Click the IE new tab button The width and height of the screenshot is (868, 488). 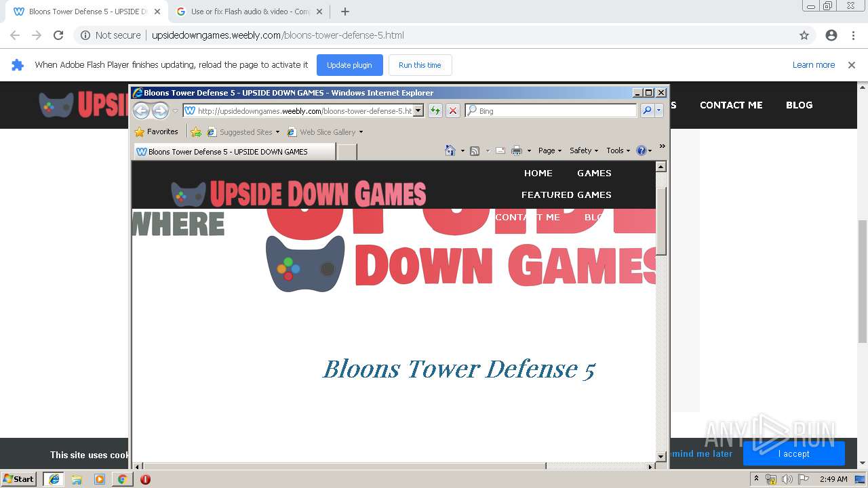click(347, 152)
